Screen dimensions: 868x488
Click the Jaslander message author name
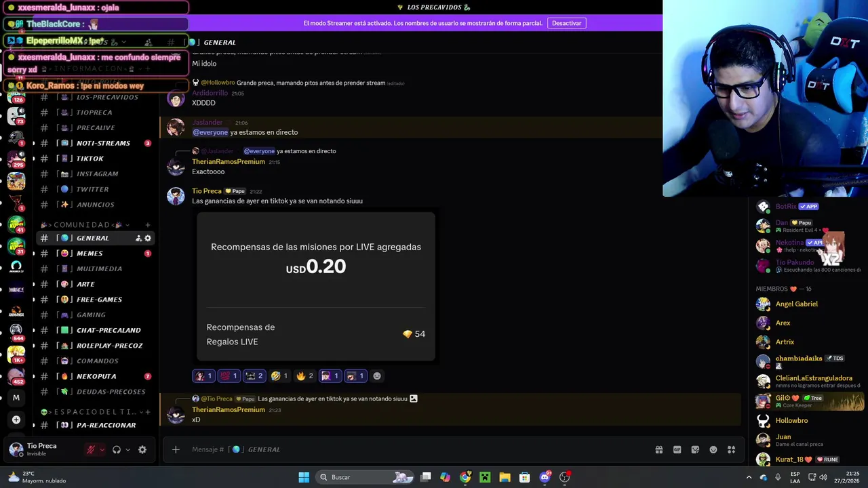pos(208,123)
